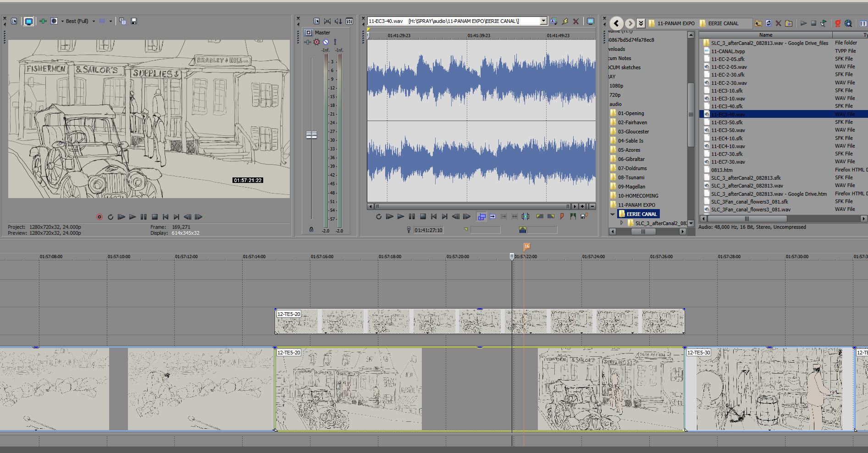Click timeline marker 16 flag

[527, 246]
